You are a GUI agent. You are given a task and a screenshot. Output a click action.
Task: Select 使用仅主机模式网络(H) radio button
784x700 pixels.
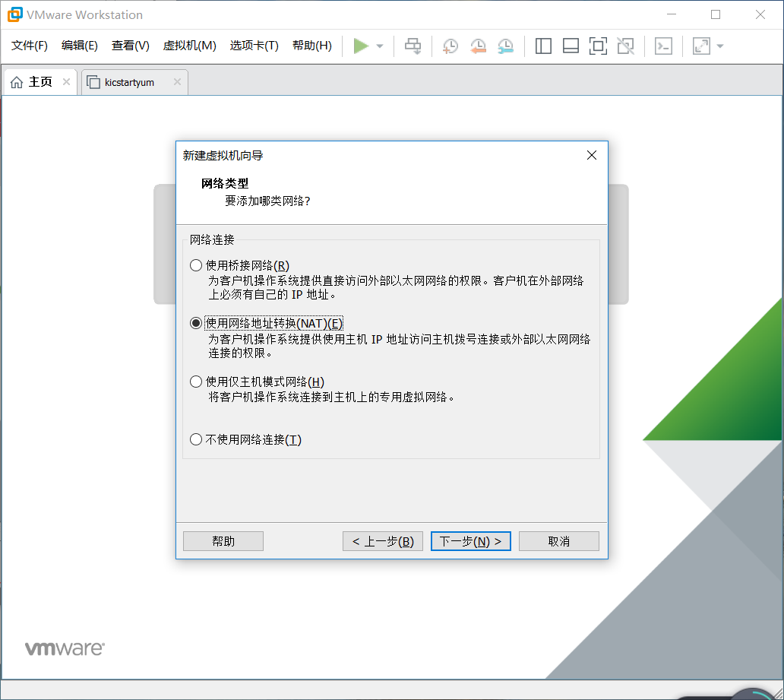(x=196, y=382)
